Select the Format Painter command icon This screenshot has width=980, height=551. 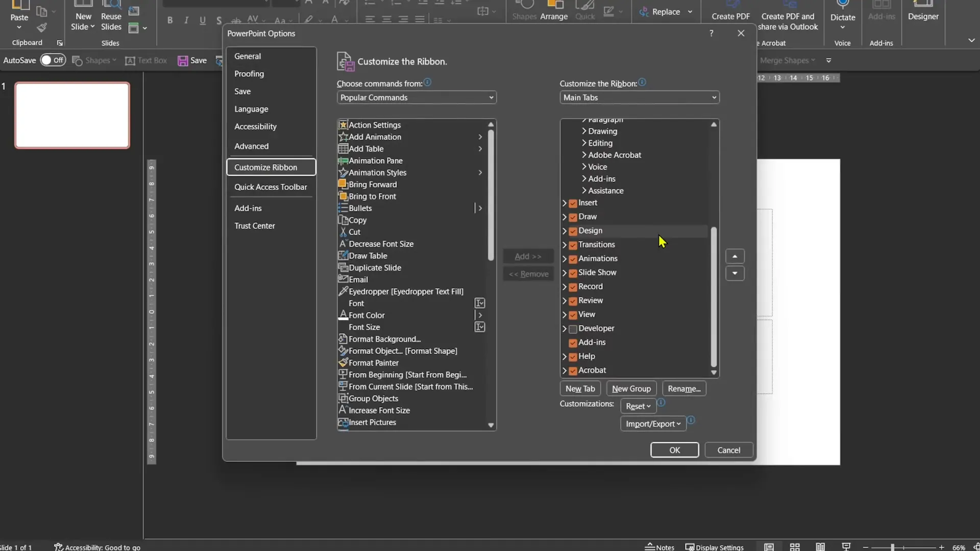343,363
